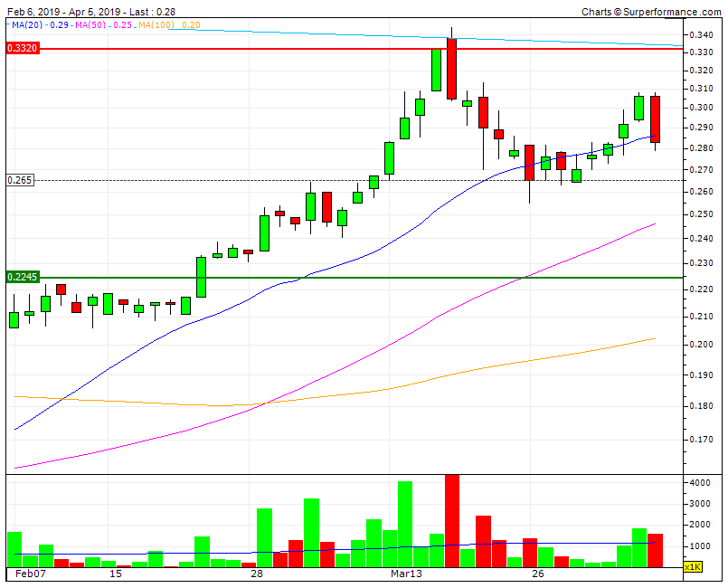The width and height of the screenshot is (728, 588).
Task: Click the 0.270 price axis label
Action: (701, 170)
